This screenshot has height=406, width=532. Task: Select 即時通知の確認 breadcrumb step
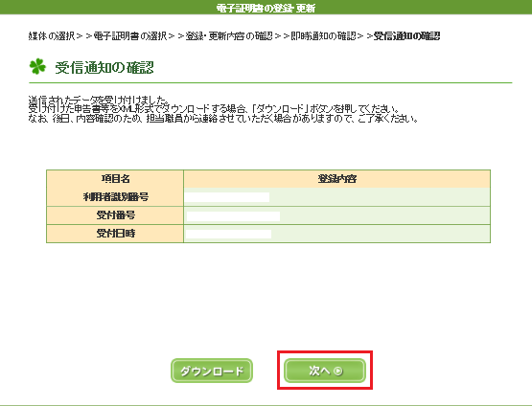[323, 36]
